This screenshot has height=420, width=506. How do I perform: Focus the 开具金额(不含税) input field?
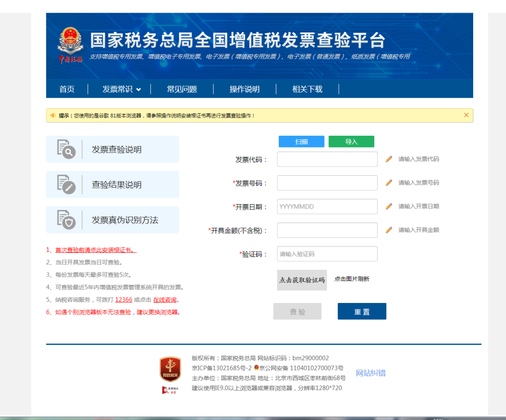pyautogui.click(x=327, y=230)
